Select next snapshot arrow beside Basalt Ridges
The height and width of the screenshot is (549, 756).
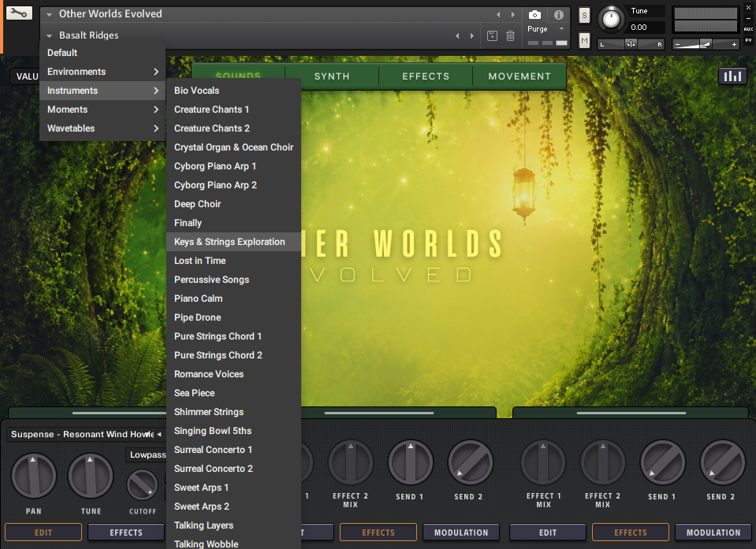(472, 35)
